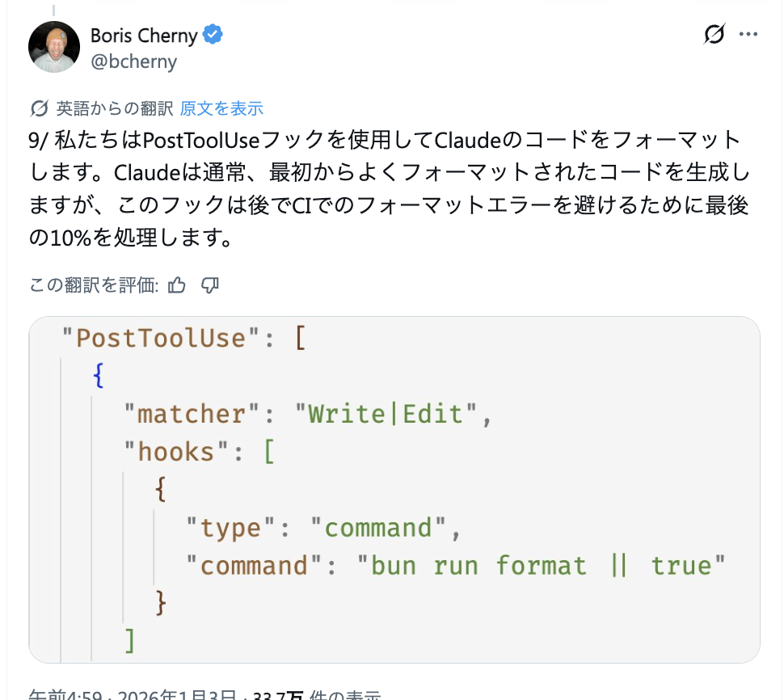Image resolution: width=784 pixels, height=700 pixels.
Task: Open the three-dot more options menu
Action: point(749,35)
